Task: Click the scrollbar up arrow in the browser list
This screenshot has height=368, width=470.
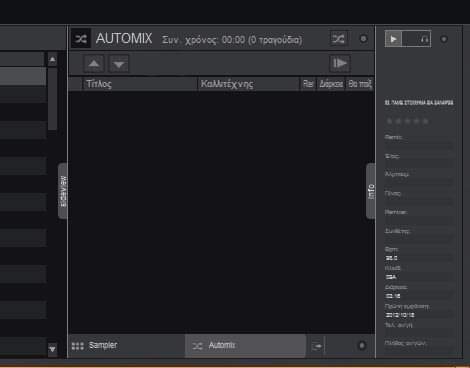Action: pos(52,60)
